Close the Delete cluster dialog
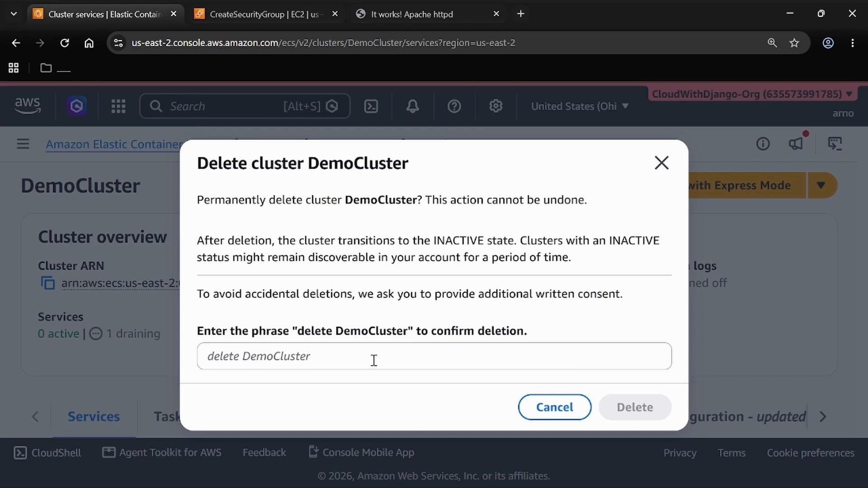The width and height of the screenshot is (868, 488). coord(661,163)
